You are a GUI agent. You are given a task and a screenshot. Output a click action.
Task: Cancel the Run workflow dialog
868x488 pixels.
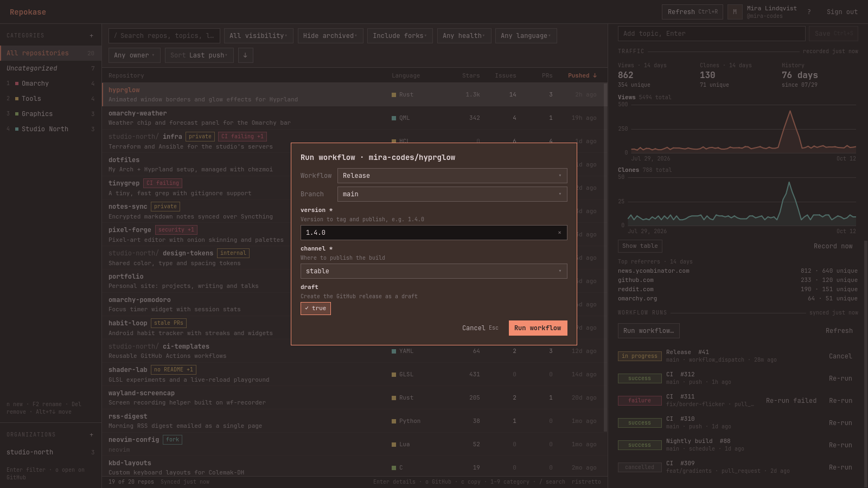click(x=480, y=328)
